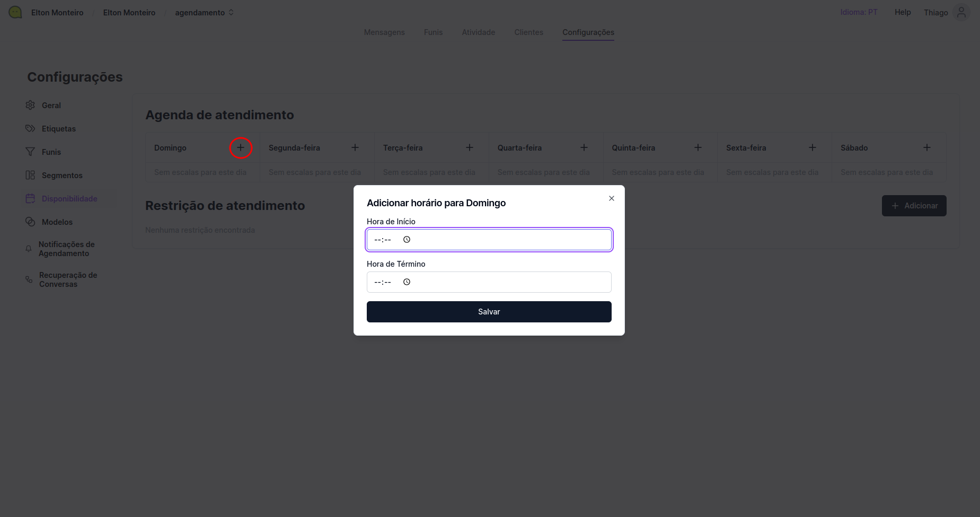Screen dimensions: 980x517
Task: Open Etiquetas in the settings sidebar
Action: coord(58,129)
